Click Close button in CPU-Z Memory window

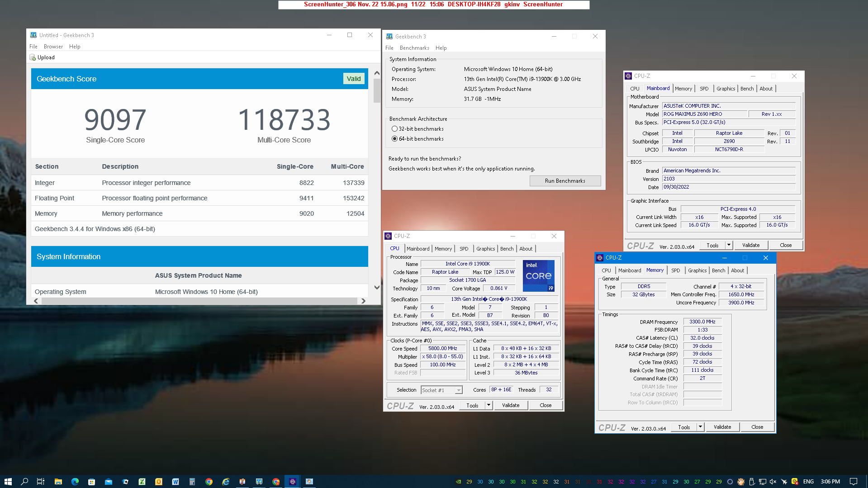pos(757,427)
